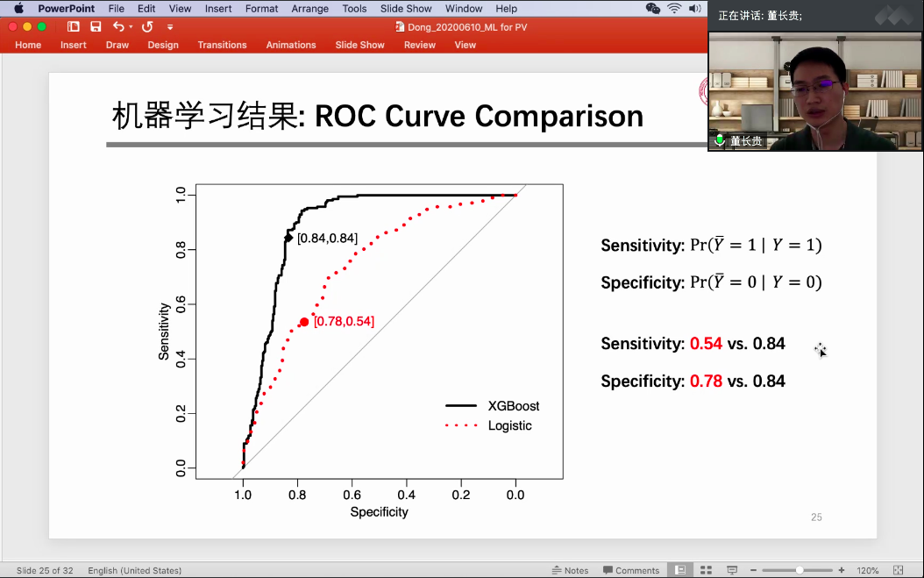Image resolution: width=924 pixels, height=578 pixels.
Task: Switch to Normal view
Action: (679, 570)
